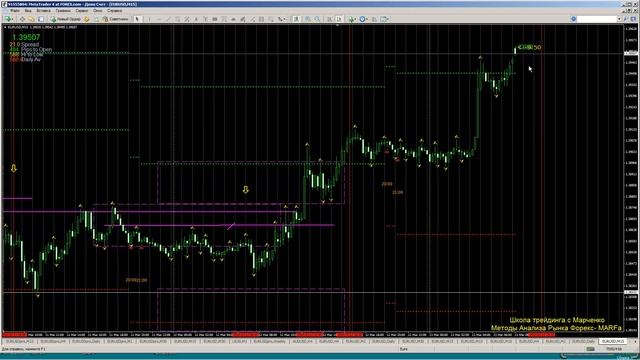Switch to the EURUSDpro,Daily chart tab
Screen dimensions: 640x360
point(86,341)
